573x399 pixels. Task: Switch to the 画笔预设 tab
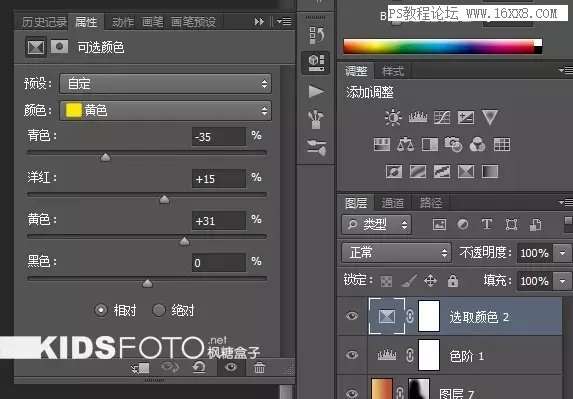pyautogui.click(x=194, y=22)
